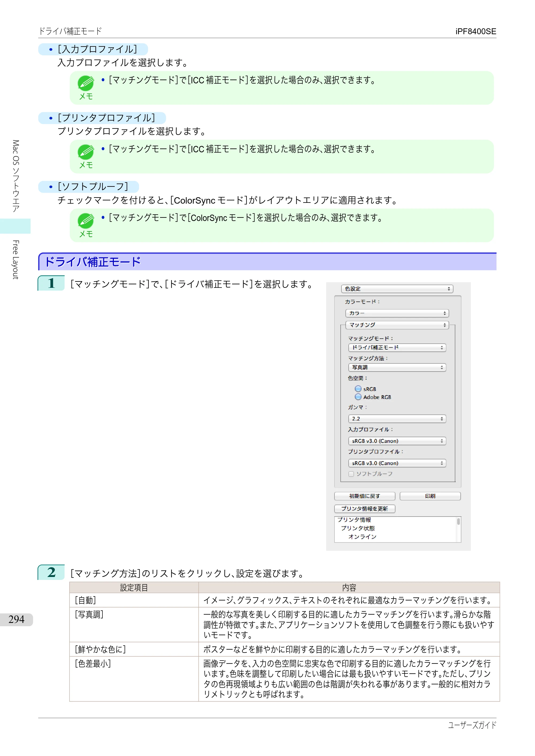The width and height of the screenshot is (535, 756).
Task: Click the プリンタ状態 row in printer info
Action: pyautogui.click(x=358, y=528)
